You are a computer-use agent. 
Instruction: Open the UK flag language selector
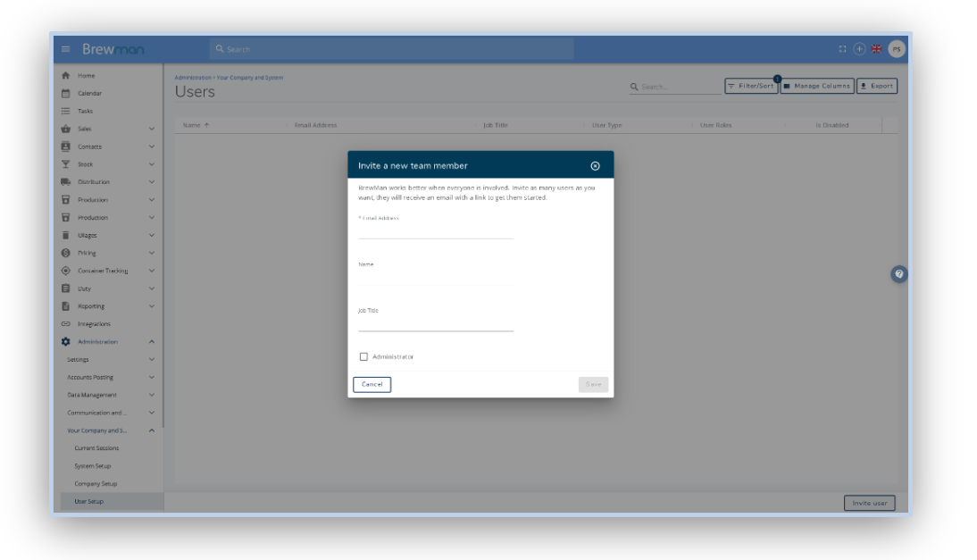point(874,49)
